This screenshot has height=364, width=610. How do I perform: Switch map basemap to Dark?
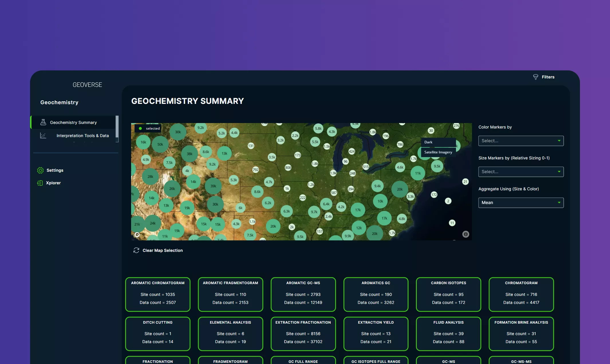coord(438,142)
